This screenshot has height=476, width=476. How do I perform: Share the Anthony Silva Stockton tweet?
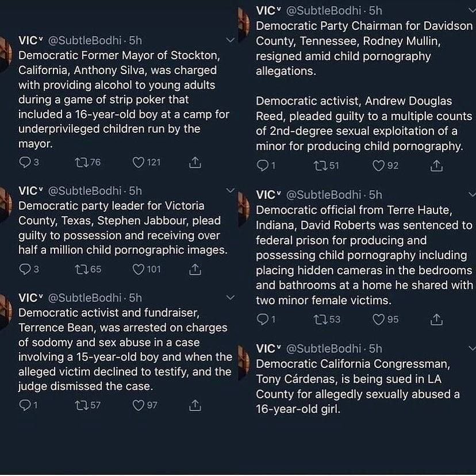(195, 163)
